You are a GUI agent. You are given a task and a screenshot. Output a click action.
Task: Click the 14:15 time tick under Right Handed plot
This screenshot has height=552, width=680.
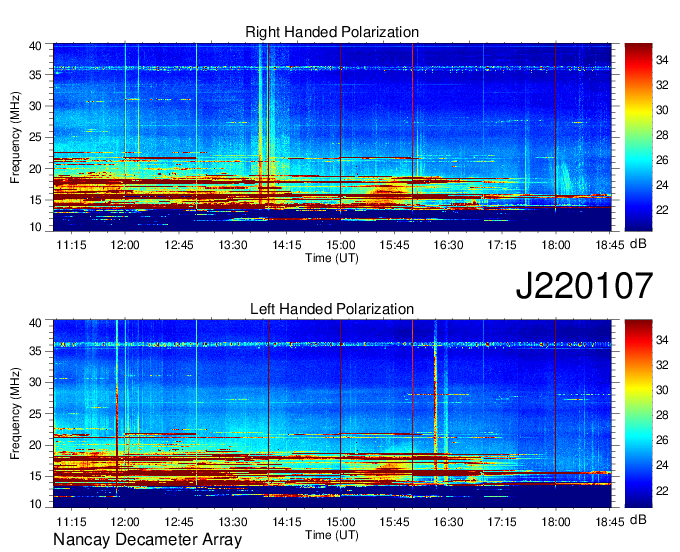pyautogui.click(x=287, y=245)
